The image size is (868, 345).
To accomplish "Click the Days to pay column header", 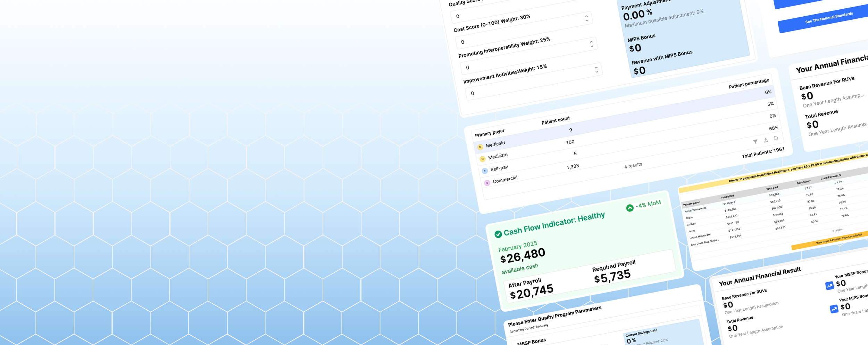I will tap(803, 182).
